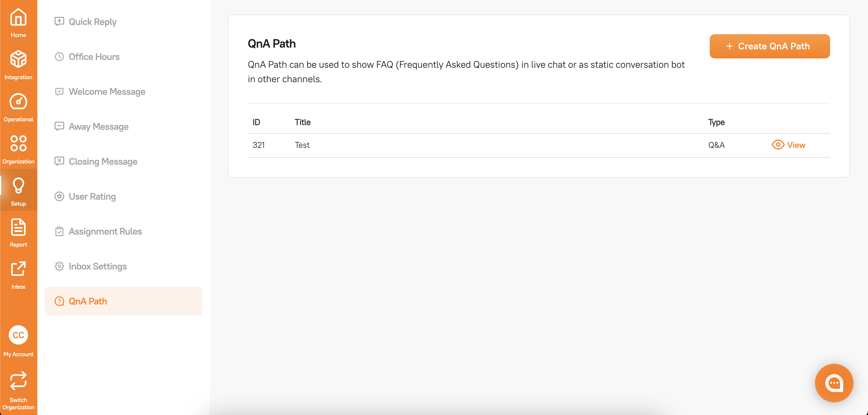Open the Organization icon

(18, 144)
